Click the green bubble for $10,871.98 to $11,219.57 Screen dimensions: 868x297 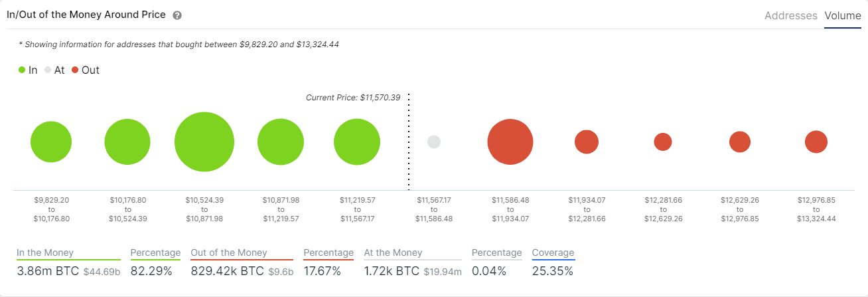coord(281,142)
